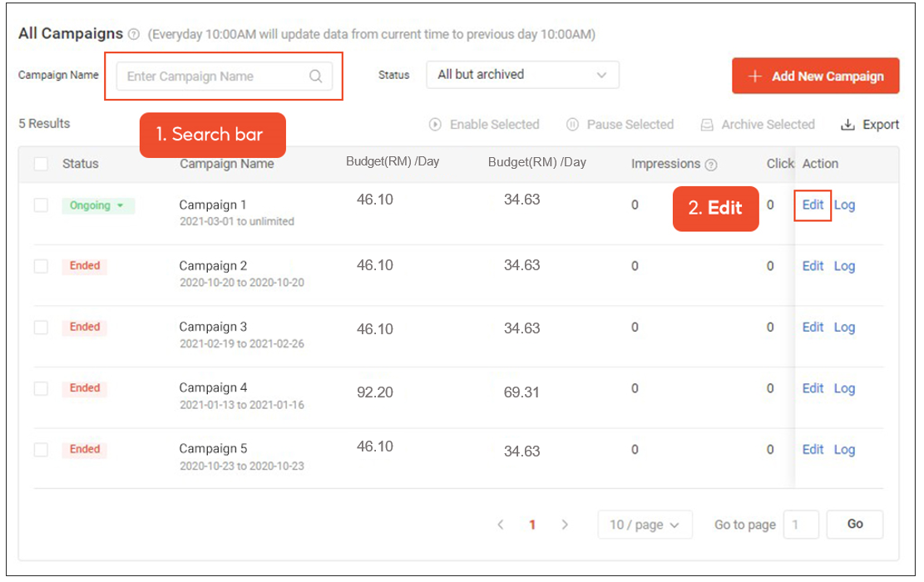The height and width of the screenshot is (582, 924).
Task: Open the Edit link for Campaign 2
Action: coord(813,266)
